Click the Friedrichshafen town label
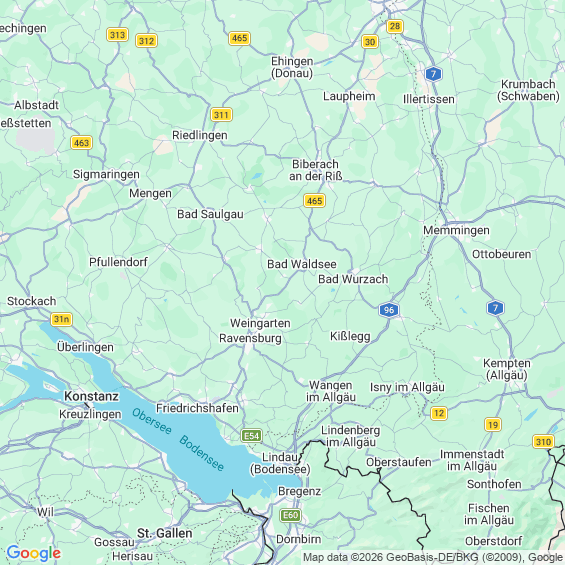Image resolution: width=565 pixels, height=565 pixels. 197,408
